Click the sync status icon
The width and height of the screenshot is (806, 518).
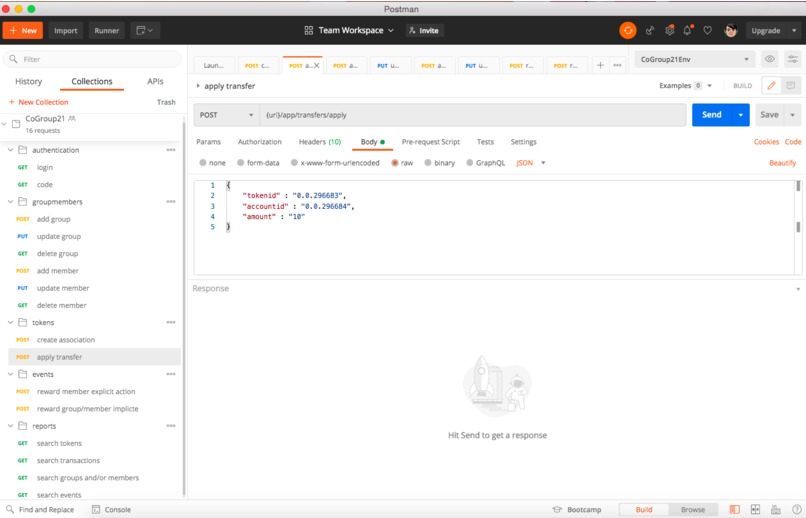tap(628, 30)
